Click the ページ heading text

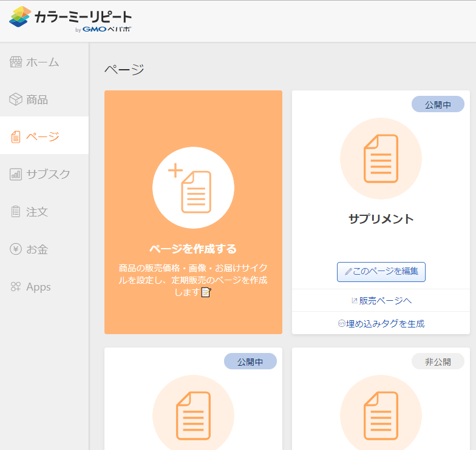[124, 69]
